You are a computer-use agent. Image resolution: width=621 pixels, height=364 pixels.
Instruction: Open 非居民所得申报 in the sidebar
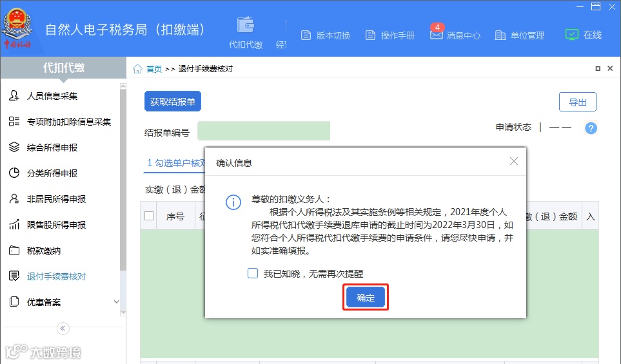(56, 199)
